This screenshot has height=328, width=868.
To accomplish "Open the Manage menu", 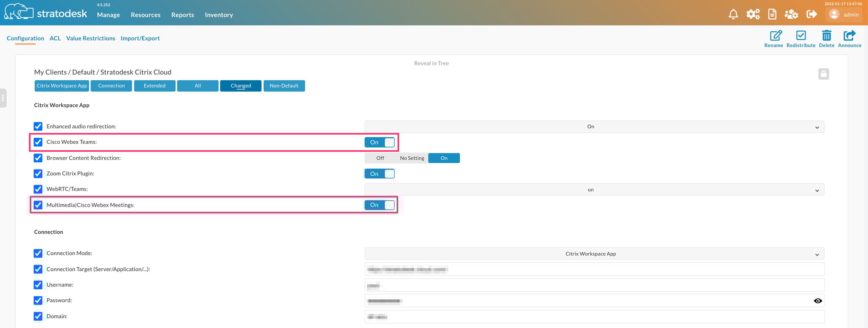I will tap(108, 15).
